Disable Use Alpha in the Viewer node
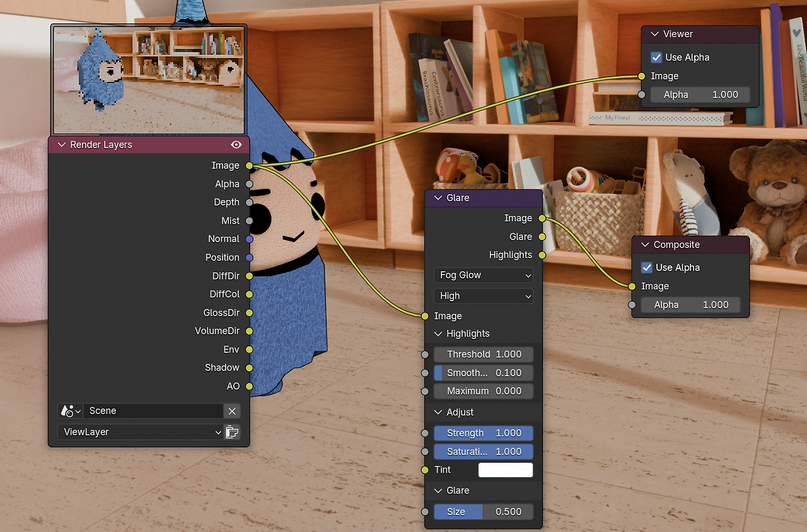Image resolution: width=807 pixels, height=532 pixels. coord(656,57)
